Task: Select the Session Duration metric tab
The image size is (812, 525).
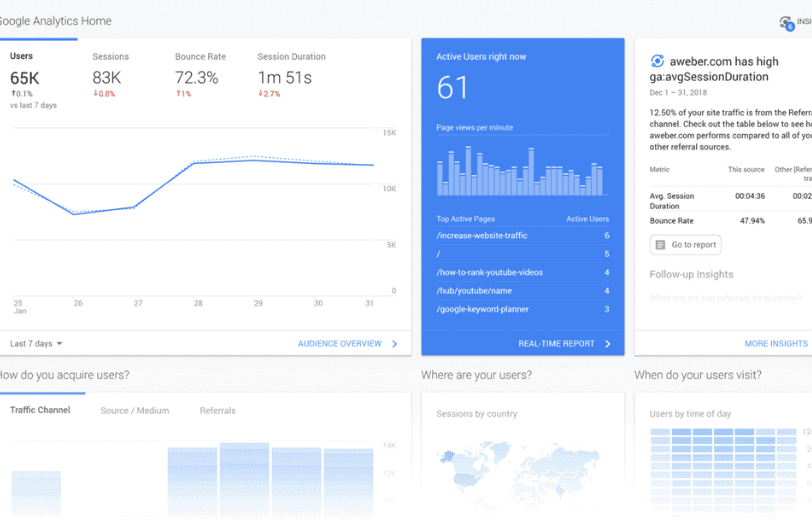Action: (x=291, y=75)
